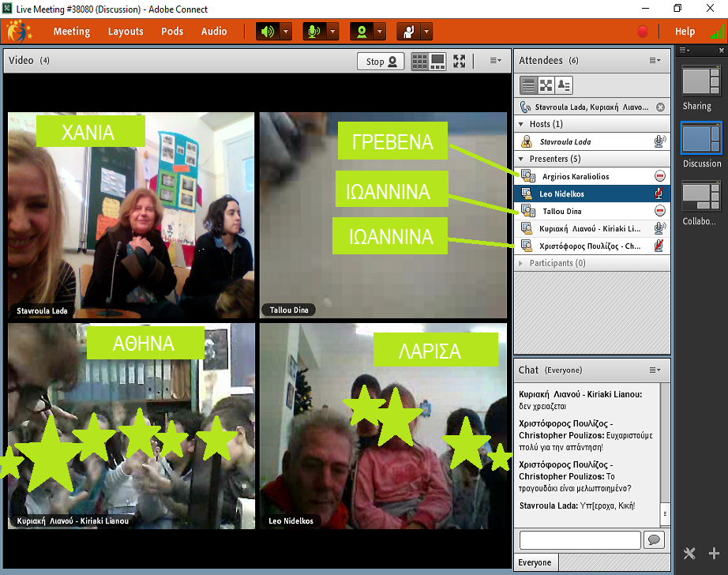The height and width of the screenshot is (575, 728).
Task: Click Kiriaki Lianou's video feed
Action: [131, 427]
